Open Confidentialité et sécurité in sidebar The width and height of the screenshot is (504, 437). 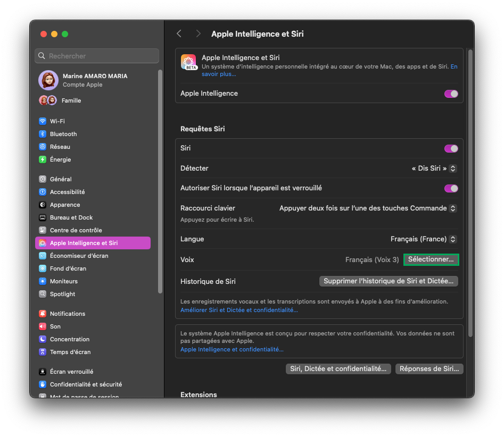(86, 384)
